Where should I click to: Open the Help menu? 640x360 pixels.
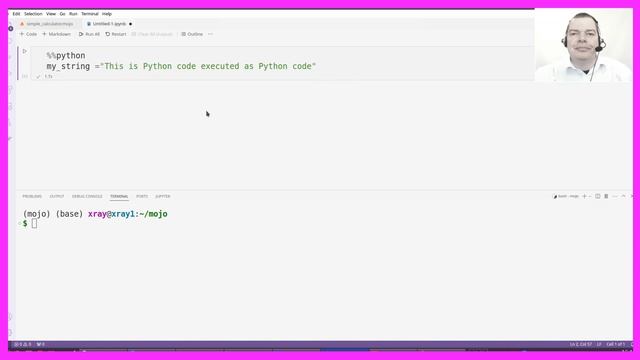[107, 14]
